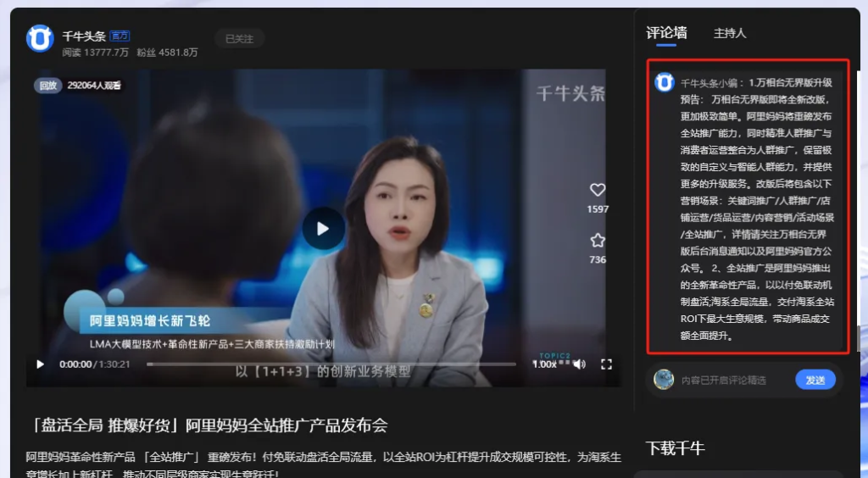Click the 0:00:00 / 1:30:21 time display
Screen dimensions: 868x478
pyautogui.click(x=95, y=364)
